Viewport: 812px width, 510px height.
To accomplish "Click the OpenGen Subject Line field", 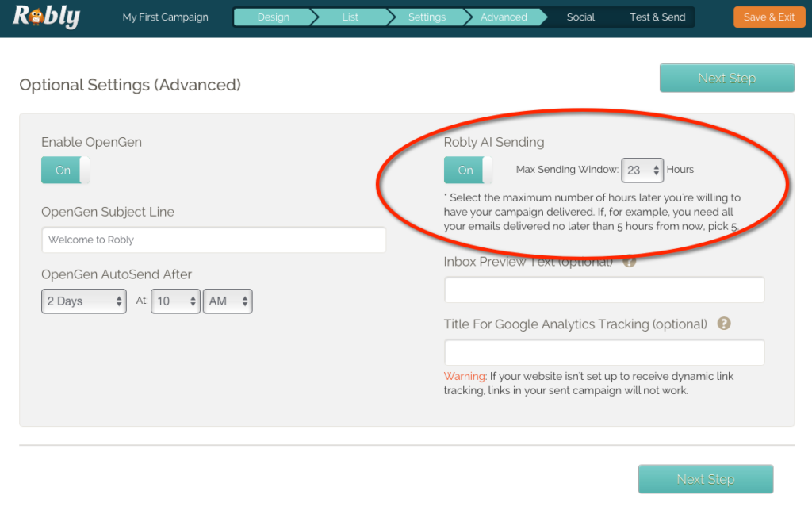I will 213,240.
